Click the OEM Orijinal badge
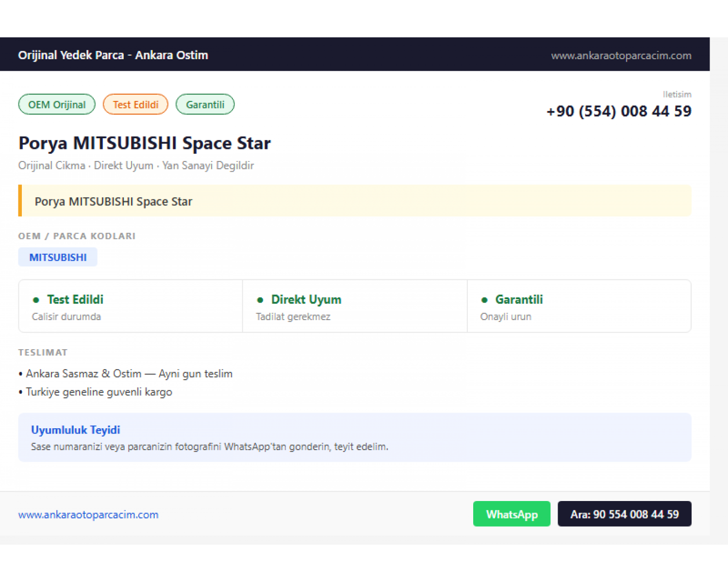This screenshot has width=728, height=582. coord(57,104)
